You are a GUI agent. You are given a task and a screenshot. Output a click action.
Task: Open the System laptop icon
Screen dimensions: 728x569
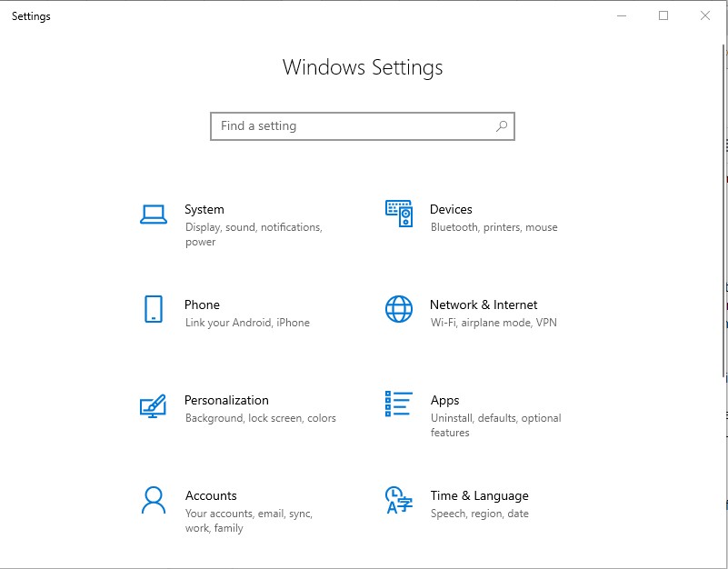click(x=154, y=215)
